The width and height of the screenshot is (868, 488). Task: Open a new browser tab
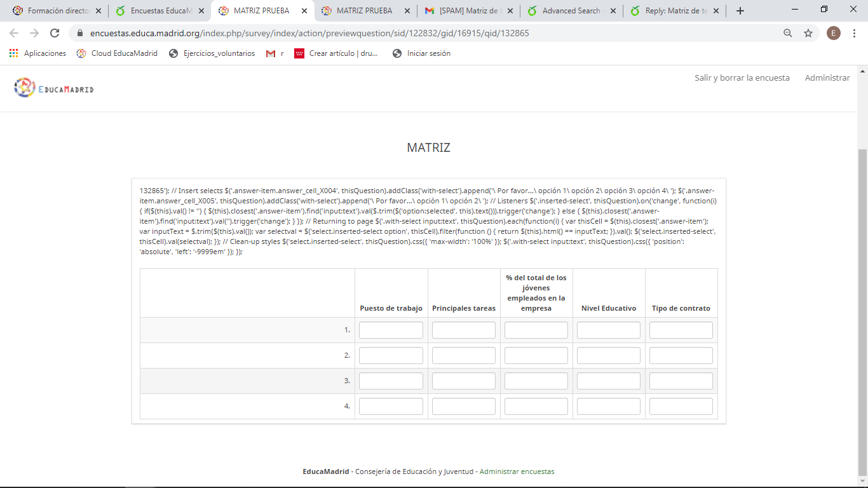[740, 11]
